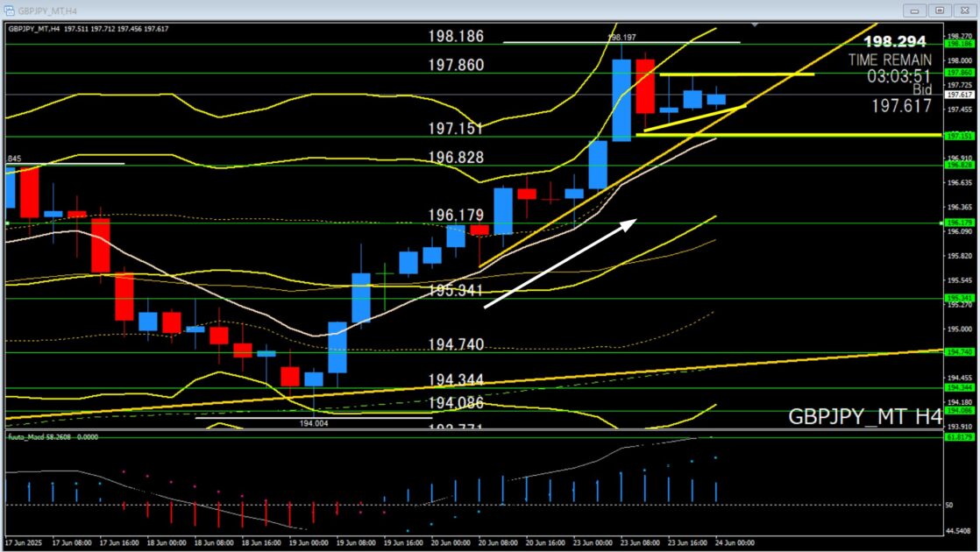Click the green 196.179 price axis tag
This screenshot has height=552, width=980.
956,223
